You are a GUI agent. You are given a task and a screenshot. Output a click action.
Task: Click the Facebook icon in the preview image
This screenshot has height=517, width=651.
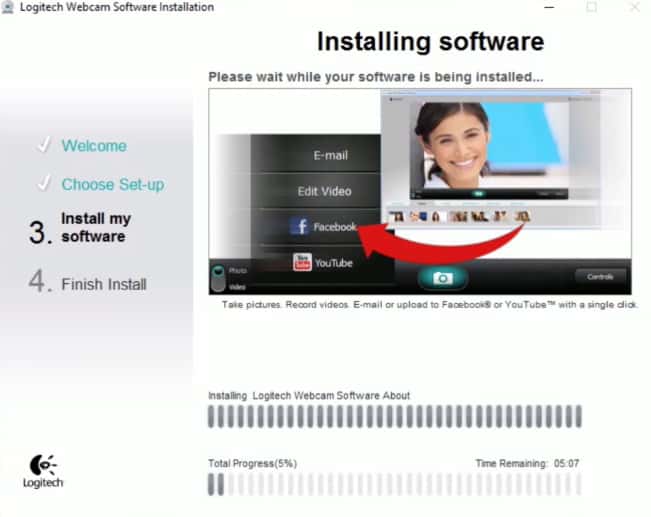point(299,227)
